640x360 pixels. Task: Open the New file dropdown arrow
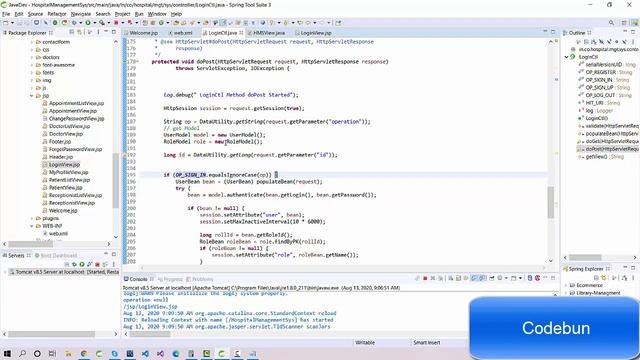coord(12,23)
